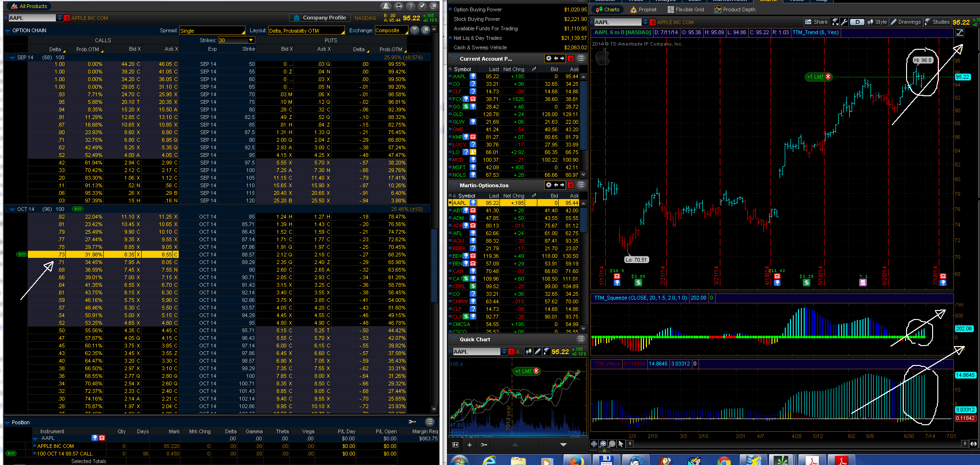Collapse the left sidebar using bottom toggle icon
Image resolution: width=980 pixels, height=465 pixels.
(x=455, y=445)
